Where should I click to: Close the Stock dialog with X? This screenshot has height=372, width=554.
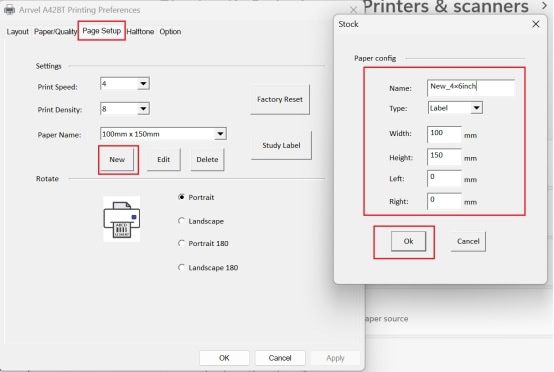click(x=536, y=24)
